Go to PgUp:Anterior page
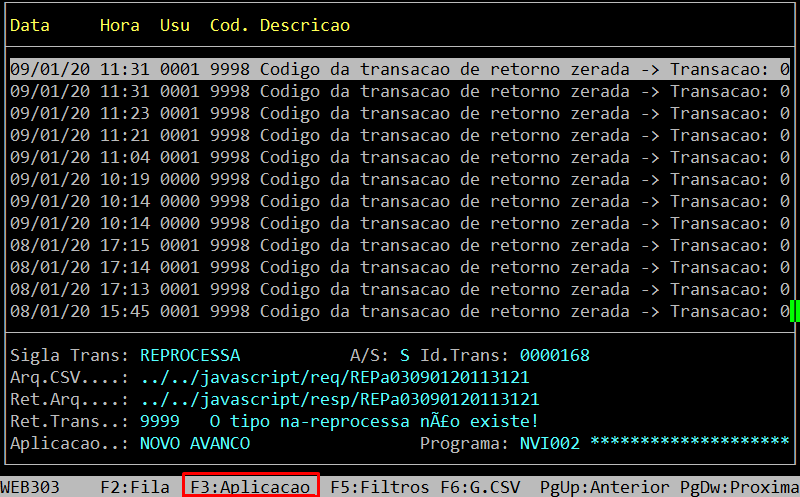The width and height of the screenshot is (800, 497). pos(605,486)
